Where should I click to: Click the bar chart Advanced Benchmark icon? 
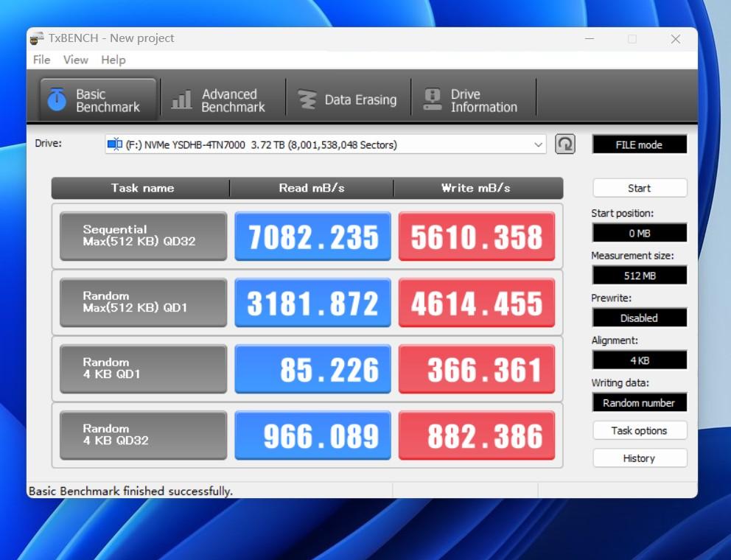[181, 100]
